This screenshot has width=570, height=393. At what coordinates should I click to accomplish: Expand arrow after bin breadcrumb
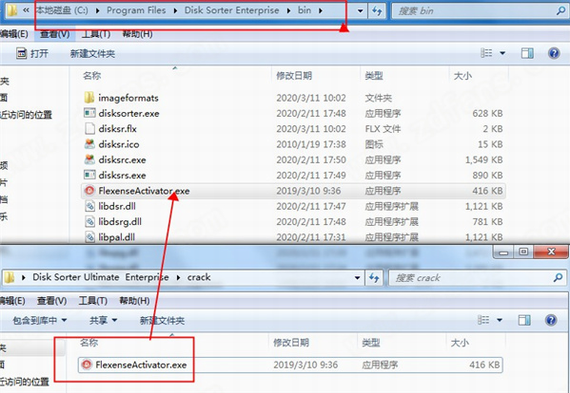click(320, 11)
